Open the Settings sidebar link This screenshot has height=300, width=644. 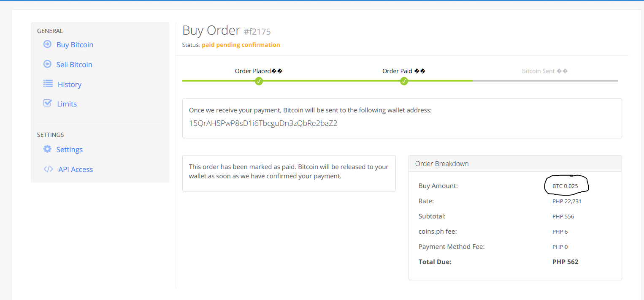coord(70,150)
